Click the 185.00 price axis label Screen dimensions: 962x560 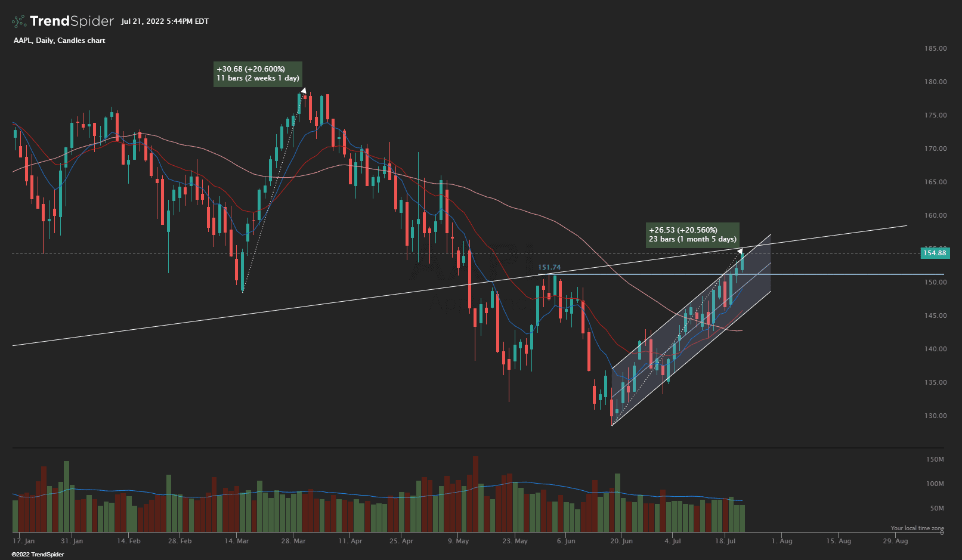(935, 48)
